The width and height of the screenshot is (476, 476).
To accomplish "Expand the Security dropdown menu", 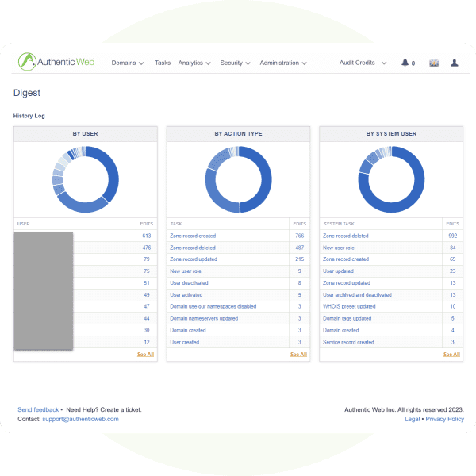I will (235, 63).
